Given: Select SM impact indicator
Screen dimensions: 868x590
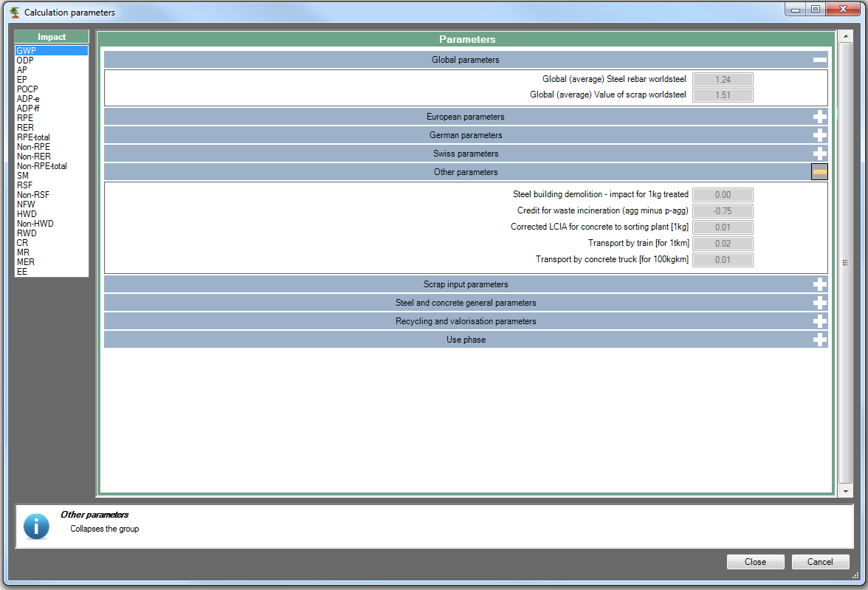Looking at the screenshot, I should (x=52, y=176).
